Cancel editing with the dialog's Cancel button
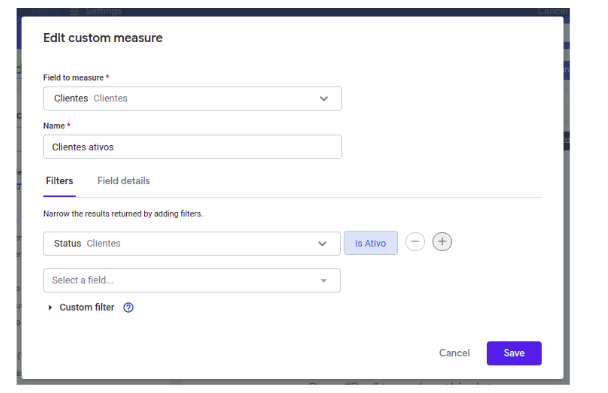Viewport: 608px width, 393px height. coord(454,353)
